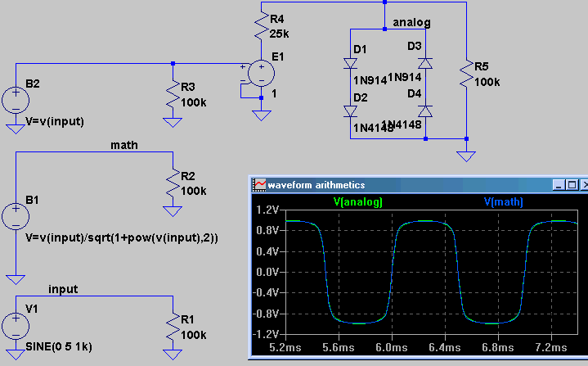Click the ground symbol under B2 source
The width and height of the screenshot is (588, 366).
coord(16,129)
